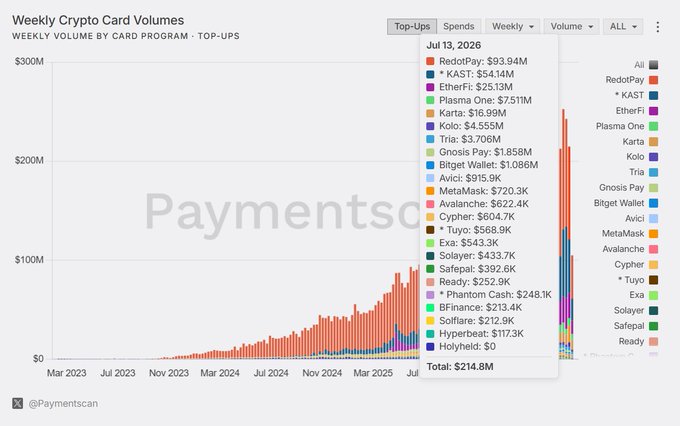Toggle Exa legend color swatch
Viewport: 680px width, 426px height.
click(654, 295)
